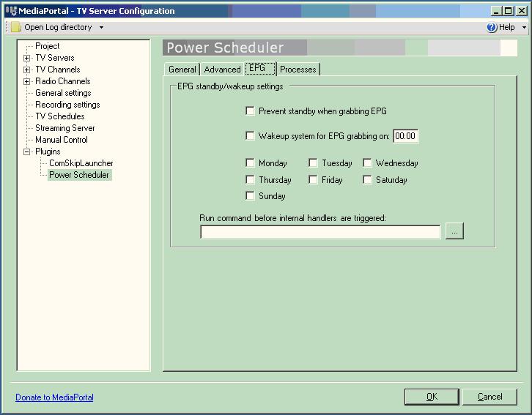
Task: Expand the TV Servers tree node
Action: 27,58
